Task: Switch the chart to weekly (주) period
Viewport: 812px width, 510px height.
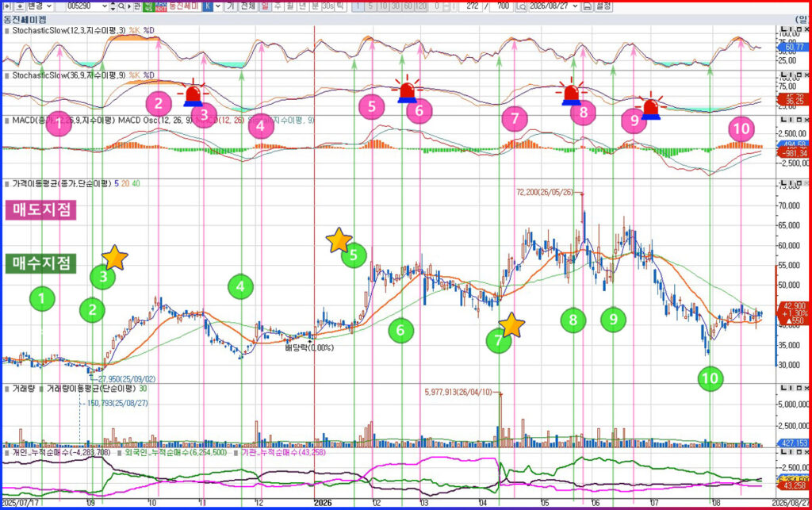Action: tap(278, 6)
